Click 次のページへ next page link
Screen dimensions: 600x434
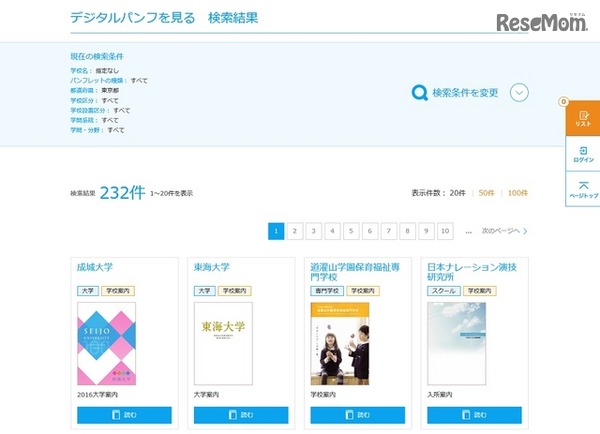504,231
